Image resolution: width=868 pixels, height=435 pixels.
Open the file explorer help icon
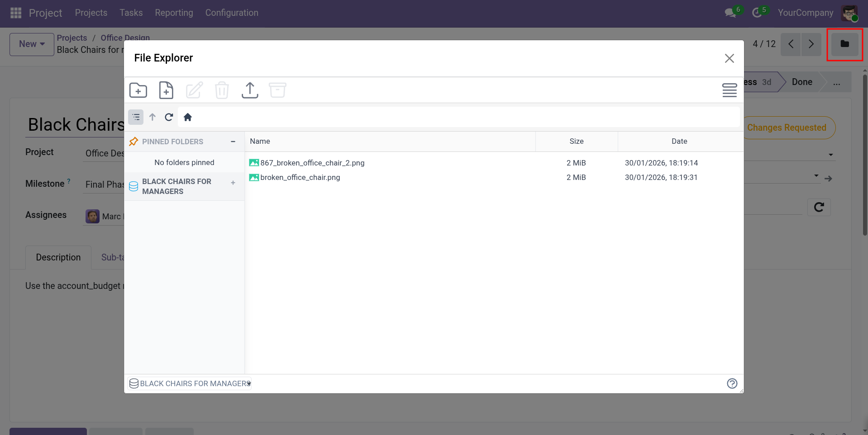[x=732, y=383]
